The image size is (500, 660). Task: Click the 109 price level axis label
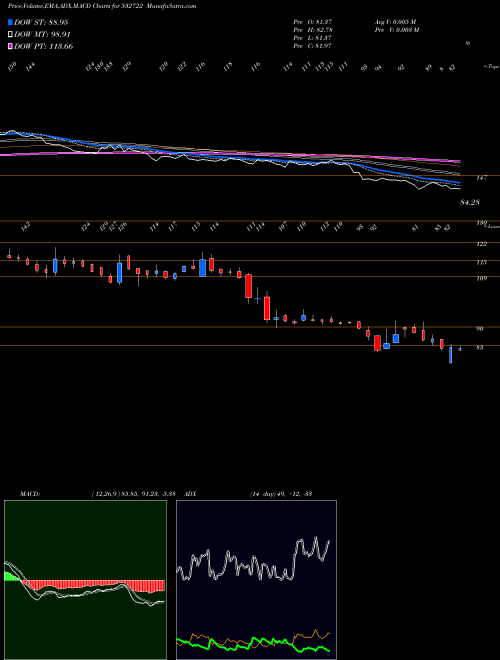pyautogui.click(x=481, y=278)
